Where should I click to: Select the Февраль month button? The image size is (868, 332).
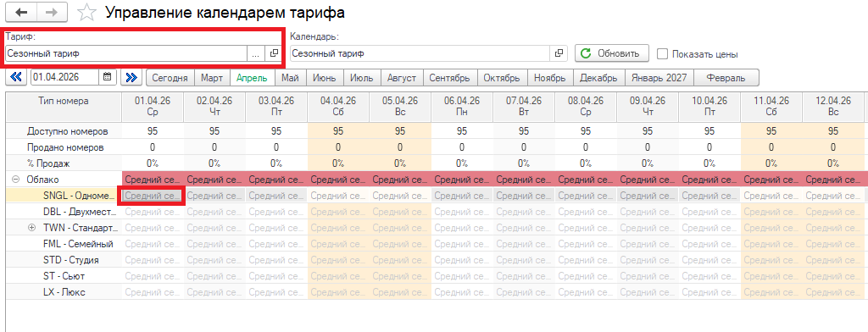(x=726, y=78)
